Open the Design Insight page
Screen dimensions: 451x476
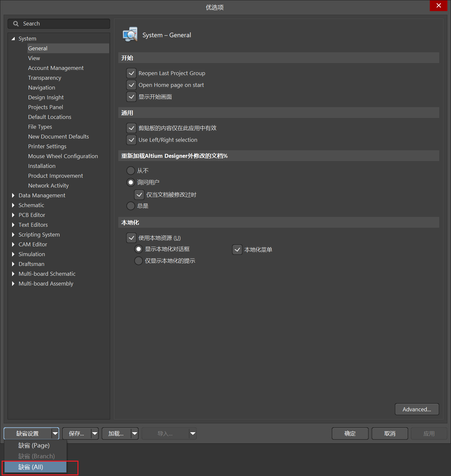(46, 97)
